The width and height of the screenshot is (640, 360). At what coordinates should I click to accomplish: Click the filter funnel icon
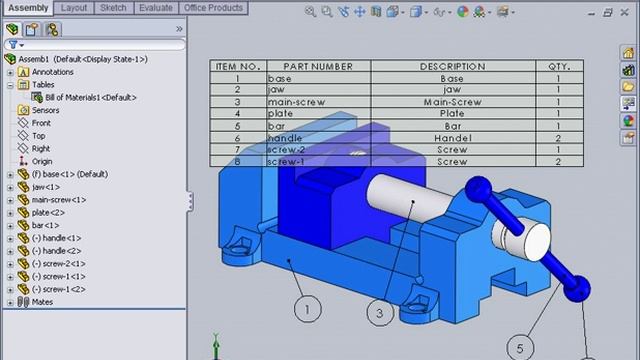[13, 44]
